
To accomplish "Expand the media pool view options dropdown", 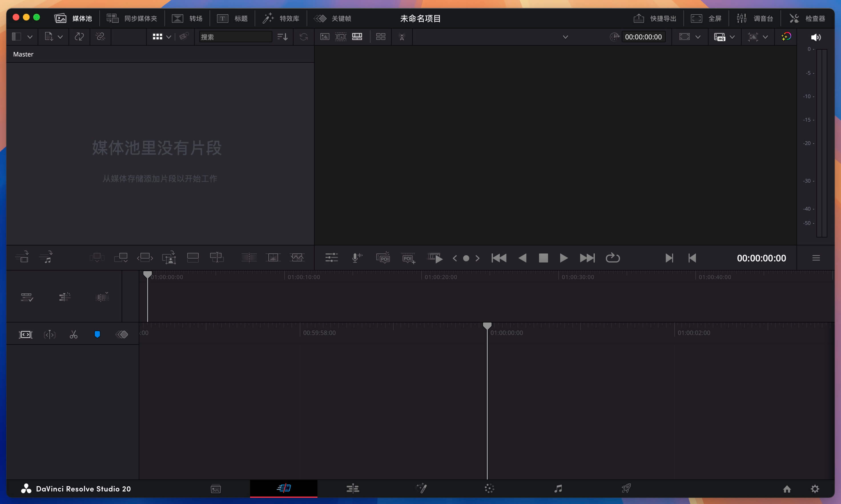I will click(169, 36).
